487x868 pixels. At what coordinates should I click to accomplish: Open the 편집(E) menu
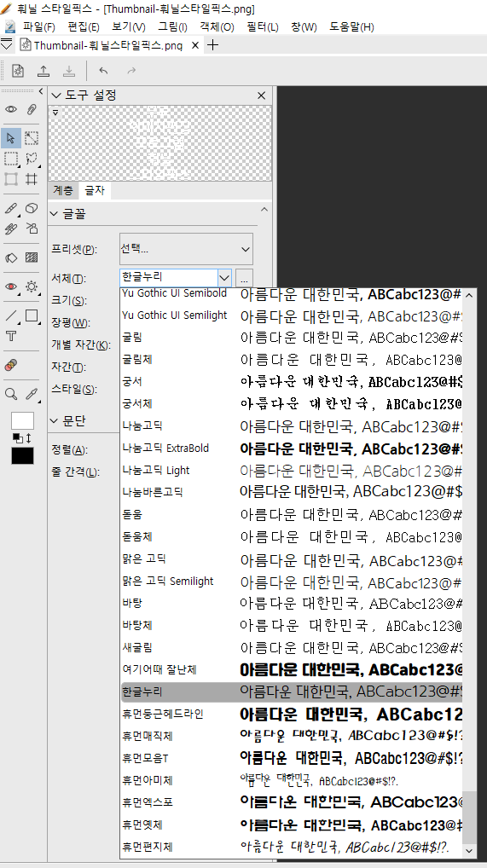tap(83, 26)
